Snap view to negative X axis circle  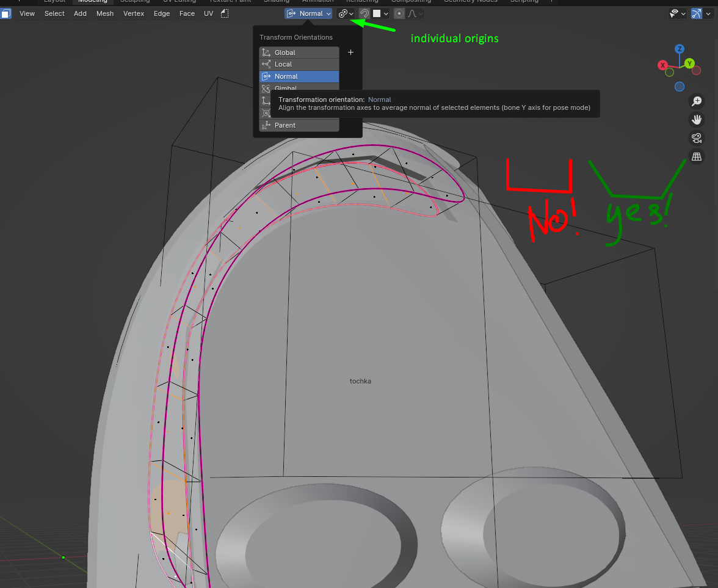[x=697, y=71]
